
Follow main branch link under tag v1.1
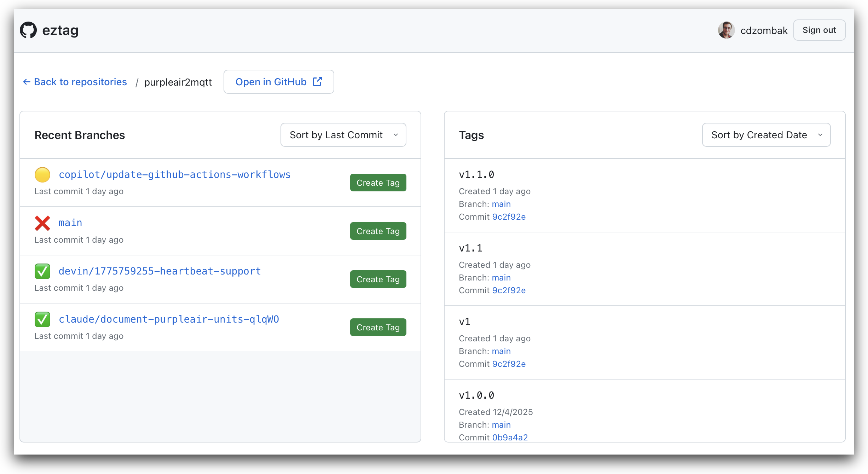501,278
